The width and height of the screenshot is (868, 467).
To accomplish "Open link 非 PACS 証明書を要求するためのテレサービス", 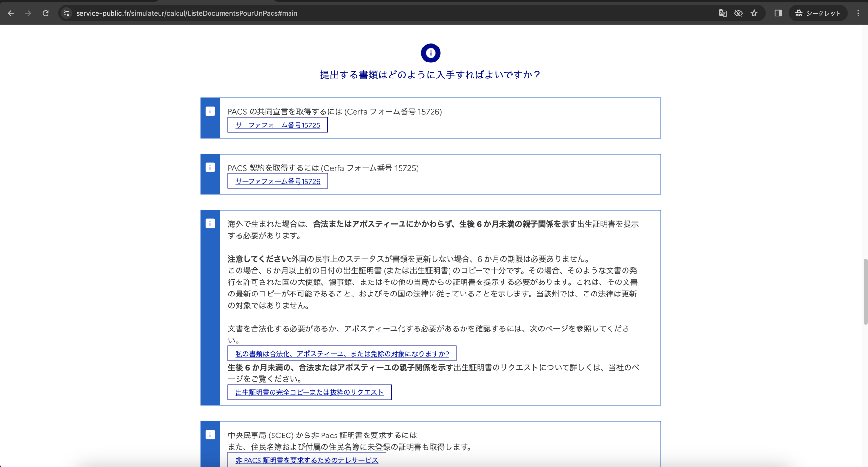I will [306, 460].
